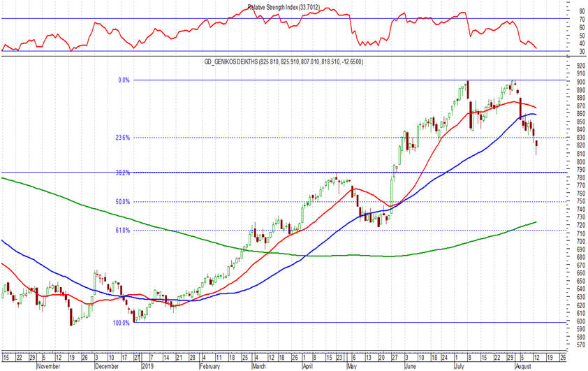Click the 100.0% Fibonacci level label
This screenshot has height=371, width=588.
121,323
